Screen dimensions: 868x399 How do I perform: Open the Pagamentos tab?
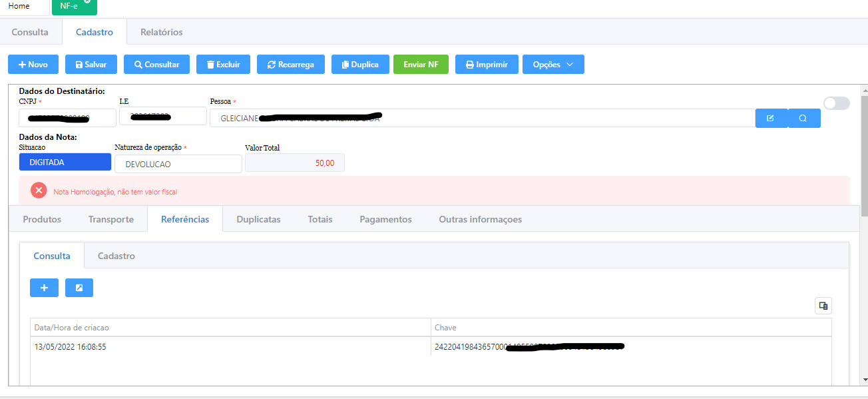[385, 219]
